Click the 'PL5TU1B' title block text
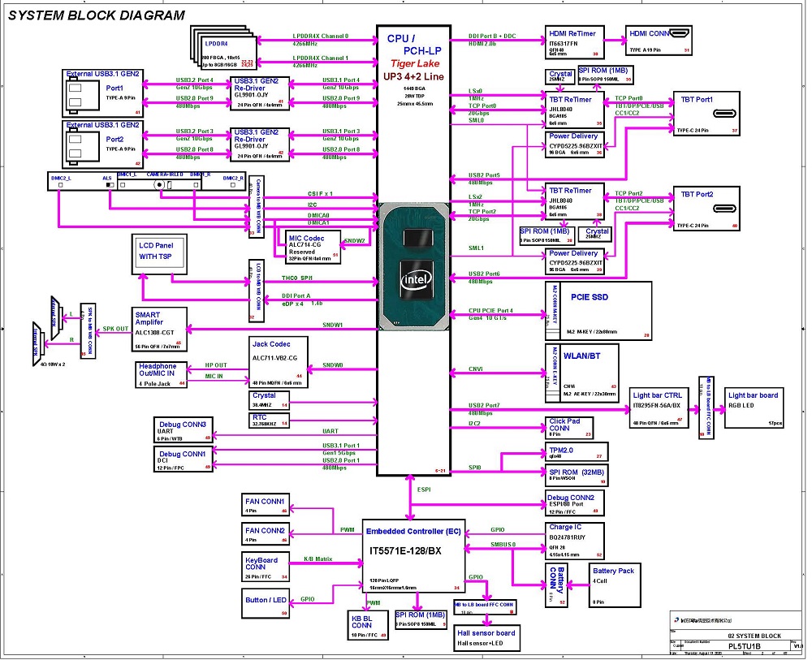This screenshot has width=812, height=660. pyautogui.click(x=744, y=646)
